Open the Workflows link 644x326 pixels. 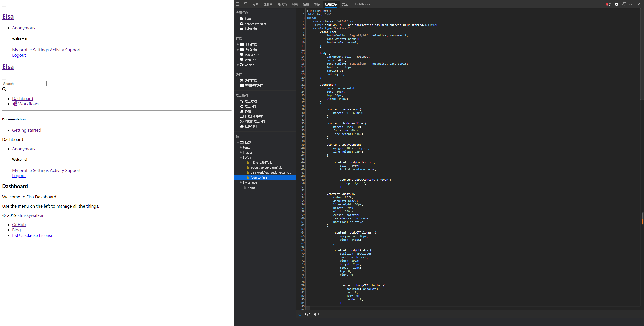tap(26, 104)
